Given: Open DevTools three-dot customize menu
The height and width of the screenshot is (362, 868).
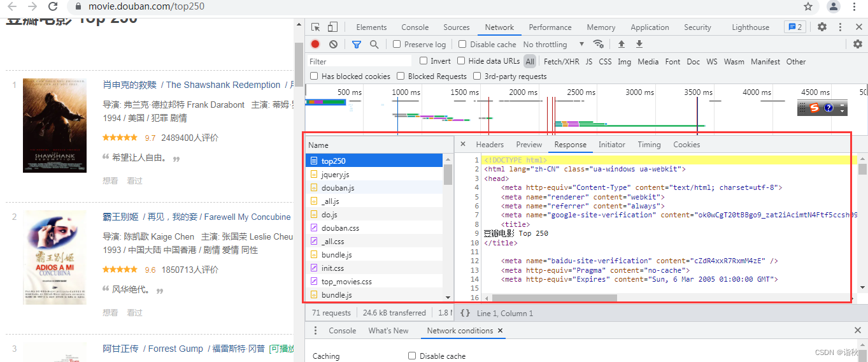Looking at the screenshot, I should 841,27.
